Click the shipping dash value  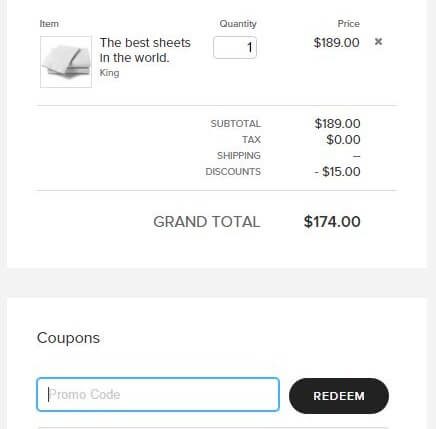point(357,156)
